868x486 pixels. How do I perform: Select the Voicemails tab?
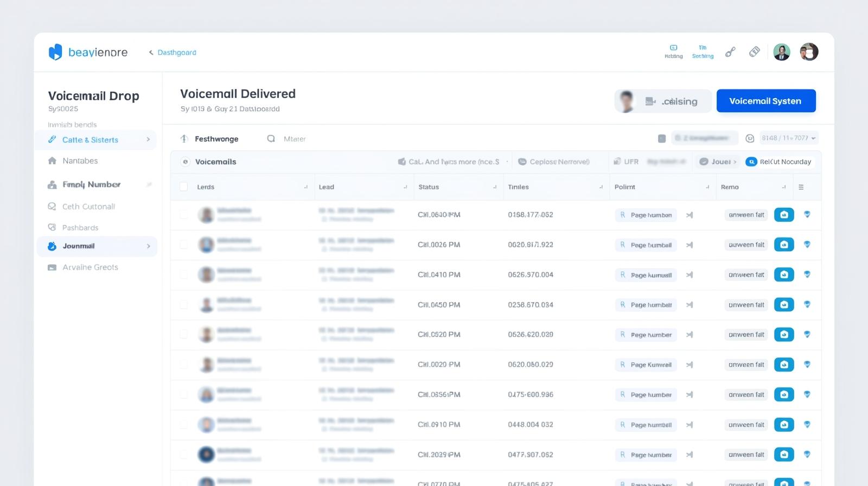pos(215,162)
